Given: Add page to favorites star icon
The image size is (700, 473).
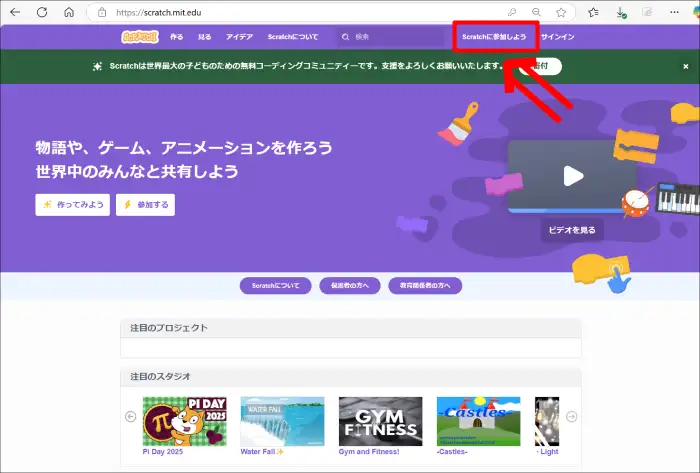Looking at the screenshot, I should (x=561, y=12).
